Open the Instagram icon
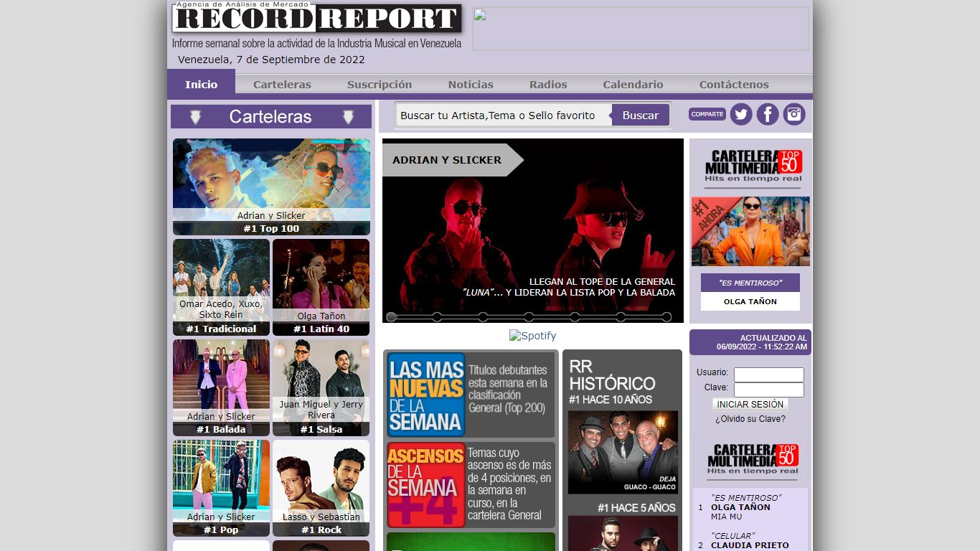 794,114
